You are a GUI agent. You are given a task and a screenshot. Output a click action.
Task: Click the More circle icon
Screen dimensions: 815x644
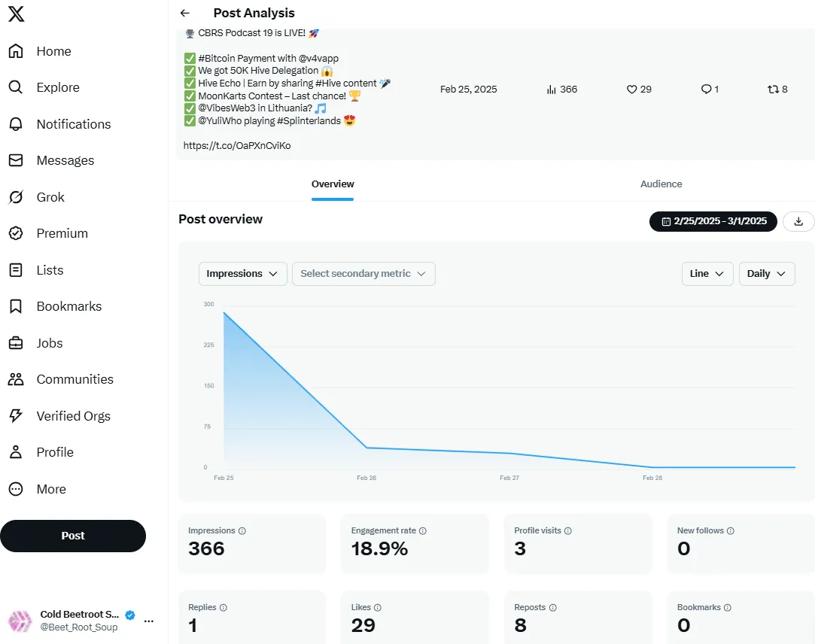click(x=16, y=489)
